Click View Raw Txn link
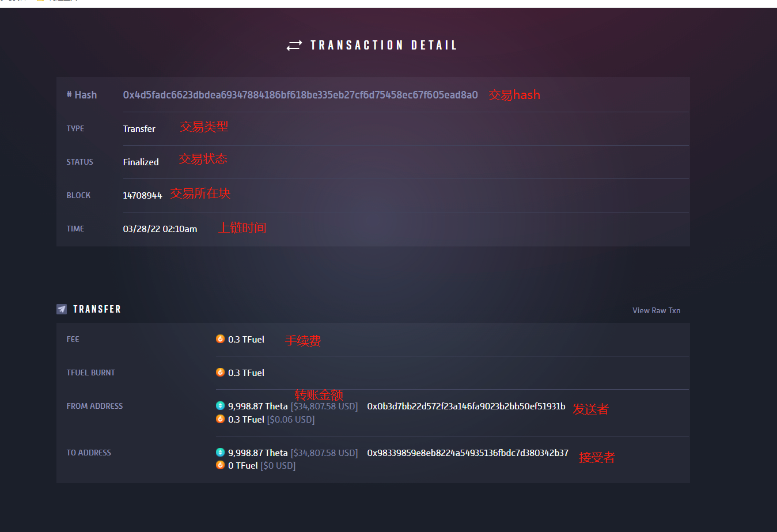The height and width of the screenshot is (532, 777). (657, 310)
